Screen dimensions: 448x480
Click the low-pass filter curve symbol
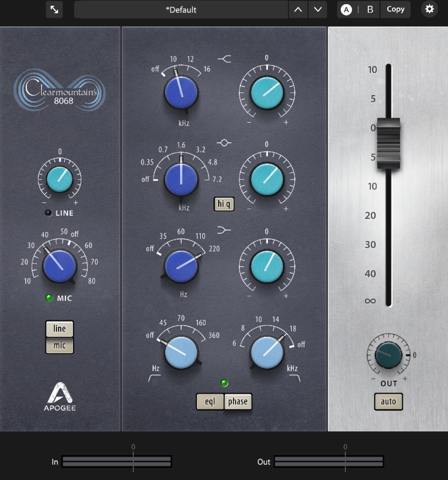(x=295, y=378)
